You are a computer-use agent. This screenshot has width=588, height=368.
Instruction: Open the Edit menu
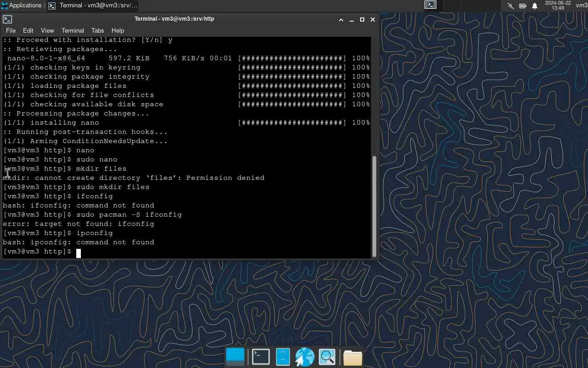click(28, 30)
